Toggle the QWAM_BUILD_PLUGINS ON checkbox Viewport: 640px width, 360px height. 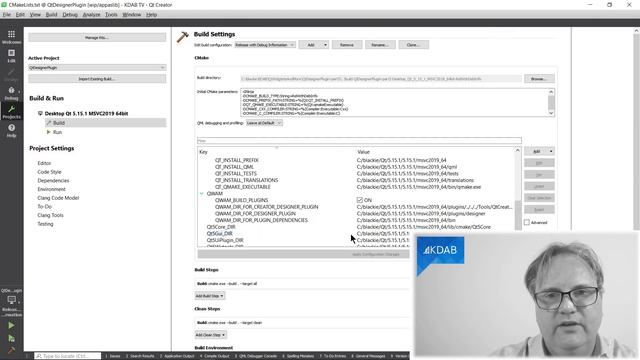360,200
